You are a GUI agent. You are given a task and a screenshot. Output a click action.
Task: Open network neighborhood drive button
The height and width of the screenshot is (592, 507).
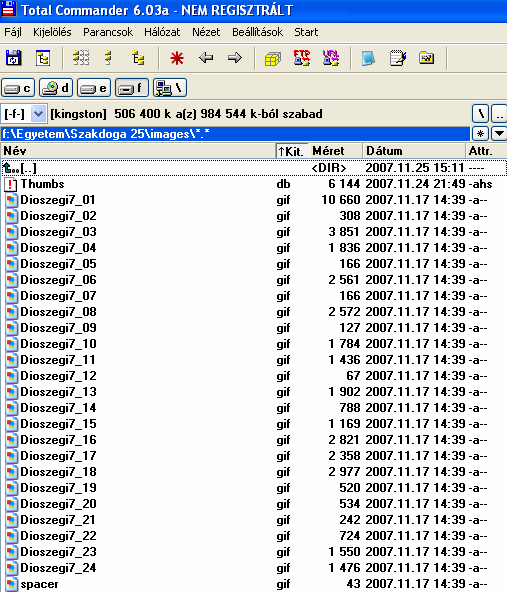(170, 88)
